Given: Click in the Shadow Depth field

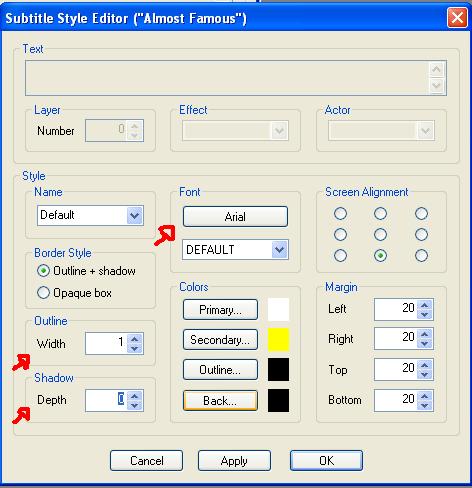Looking at the screenshot, I should tap(107, 400).
